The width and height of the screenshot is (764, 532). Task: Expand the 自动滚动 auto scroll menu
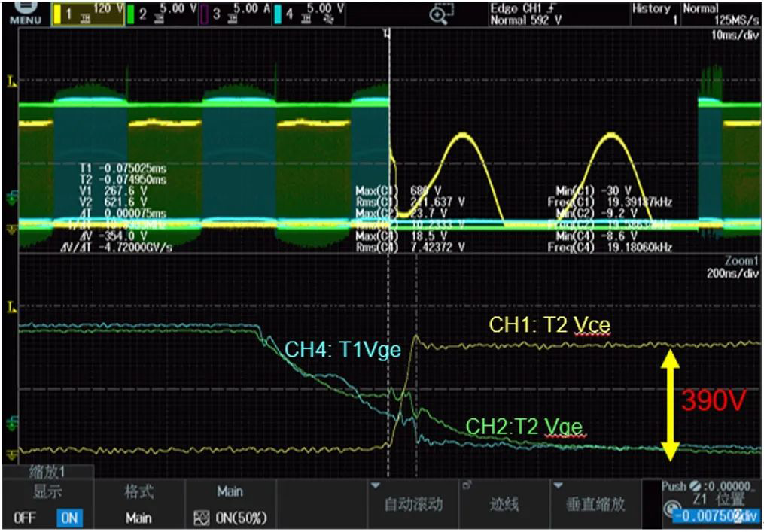(x=412, y=505)
